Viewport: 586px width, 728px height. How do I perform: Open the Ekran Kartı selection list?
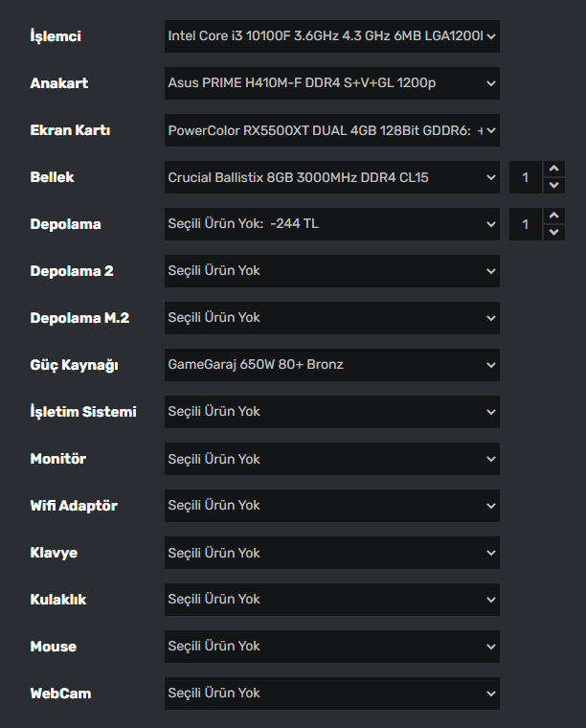point(331,130)
